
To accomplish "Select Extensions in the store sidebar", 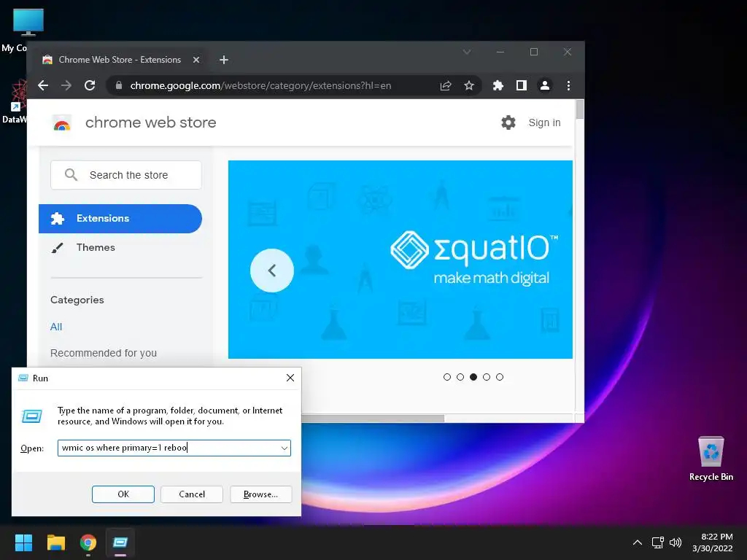I will coord(120,219).
